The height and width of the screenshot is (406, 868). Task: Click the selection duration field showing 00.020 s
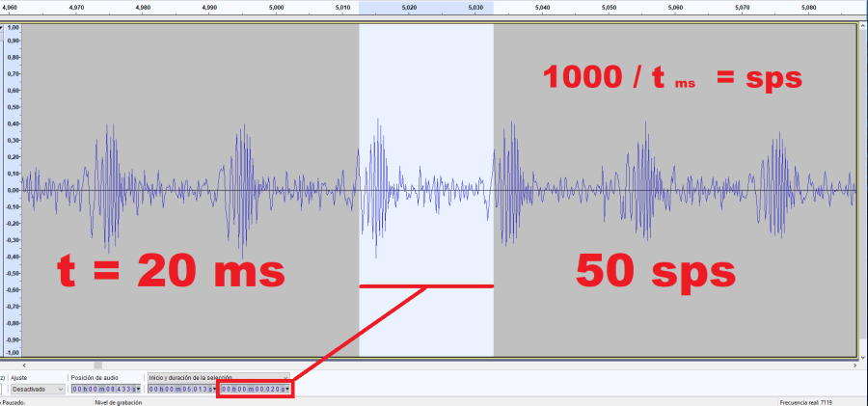[x=252, y=389]
